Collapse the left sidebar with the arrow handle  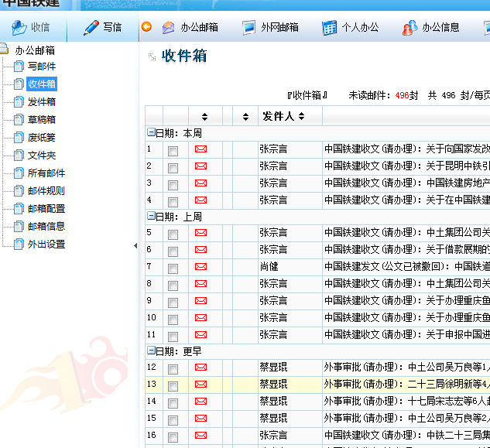click(x=135, y=245)
